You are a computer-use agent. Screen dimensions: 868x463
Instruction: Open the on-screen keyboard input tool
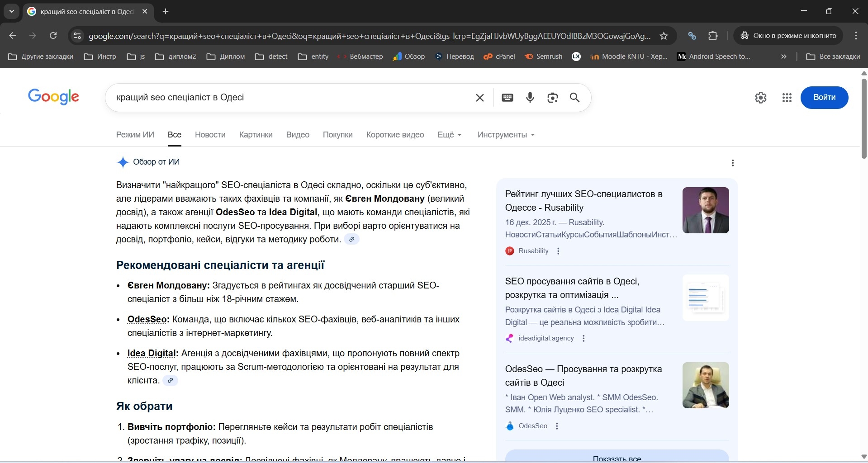[x=508, y=97]
